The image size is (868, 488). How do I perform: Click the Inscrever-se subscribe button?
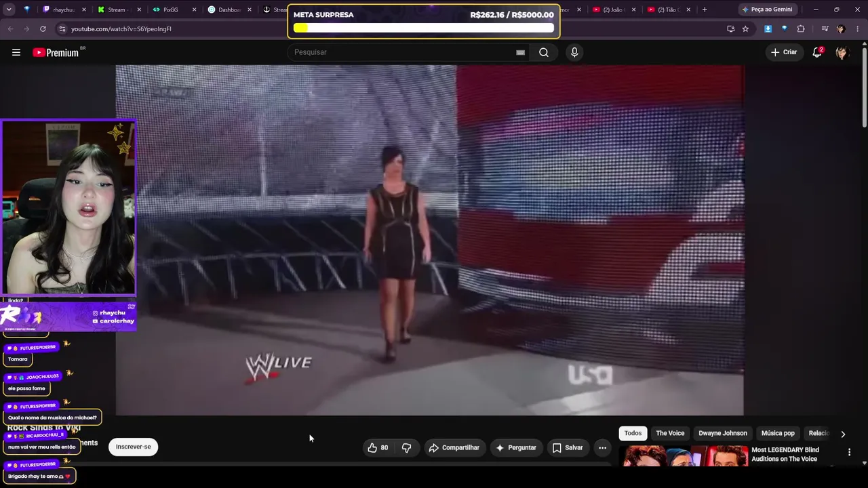coord(133,447)
